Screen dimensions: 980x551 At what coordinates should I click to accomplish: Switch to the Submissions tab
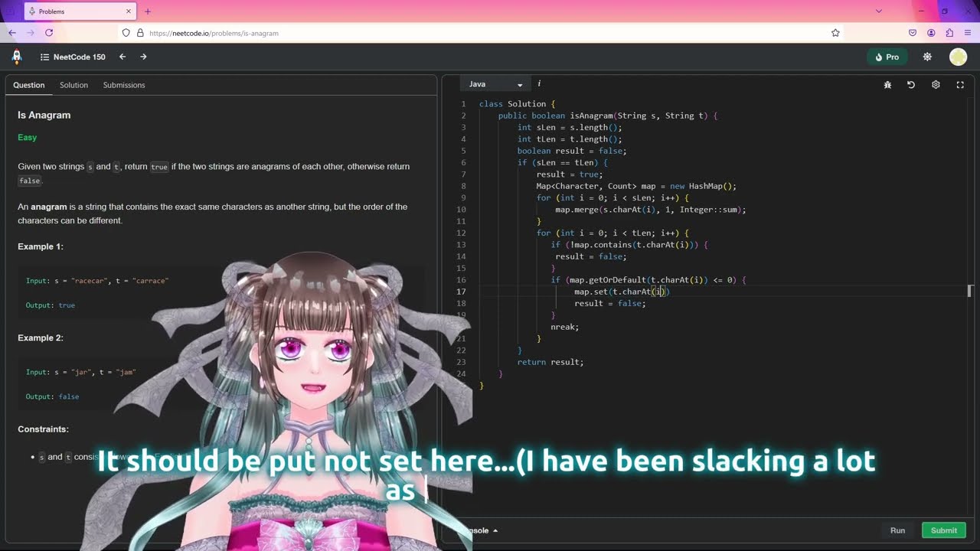(x=124, y=85)
